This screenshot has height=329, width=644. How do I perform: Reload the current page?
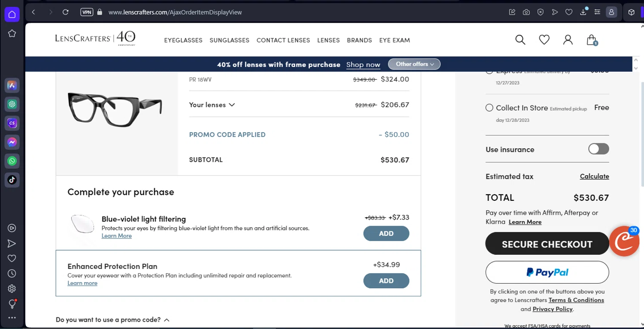(66, 12)
